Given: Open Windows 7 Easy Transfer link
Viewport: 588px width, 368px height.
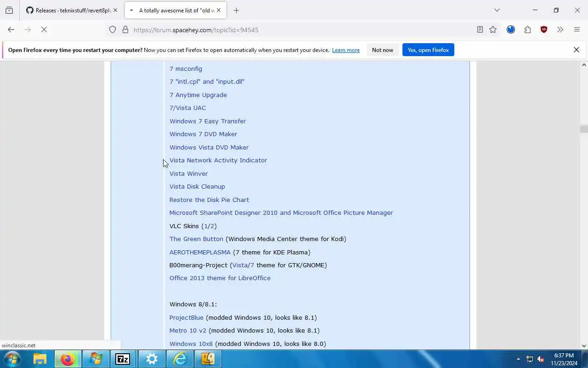Looking at the screenshot, I should 208,121.
